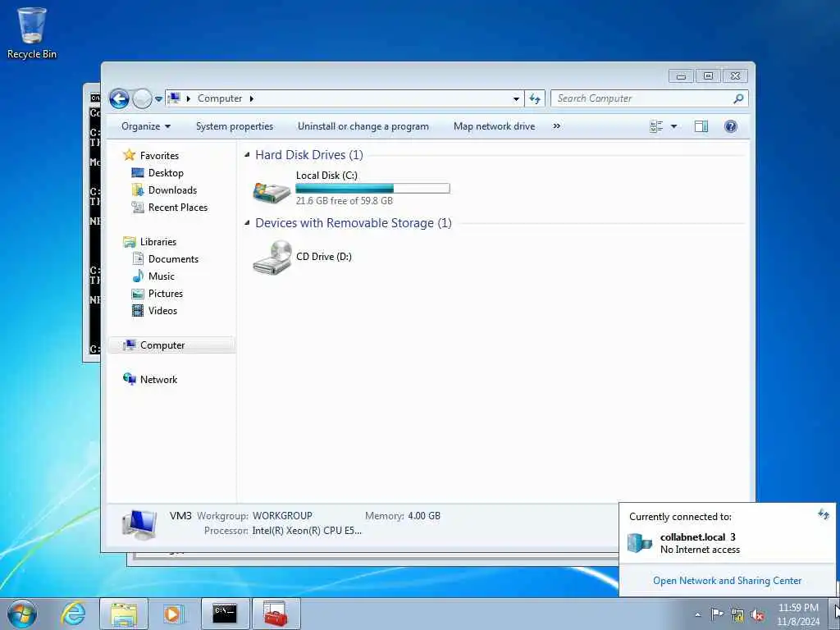Click the Local Disk (C:) label
The width and height of the screenshot is (840, 630).
coord(326,176)
